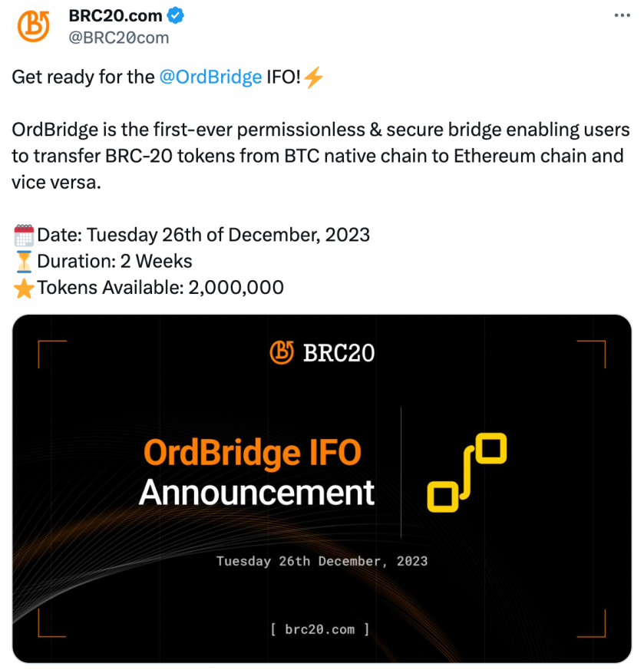This screenshot has width=644, height=670.
Task: Click the "Duration: 2 Weeks" text
Action: point(114,261)
